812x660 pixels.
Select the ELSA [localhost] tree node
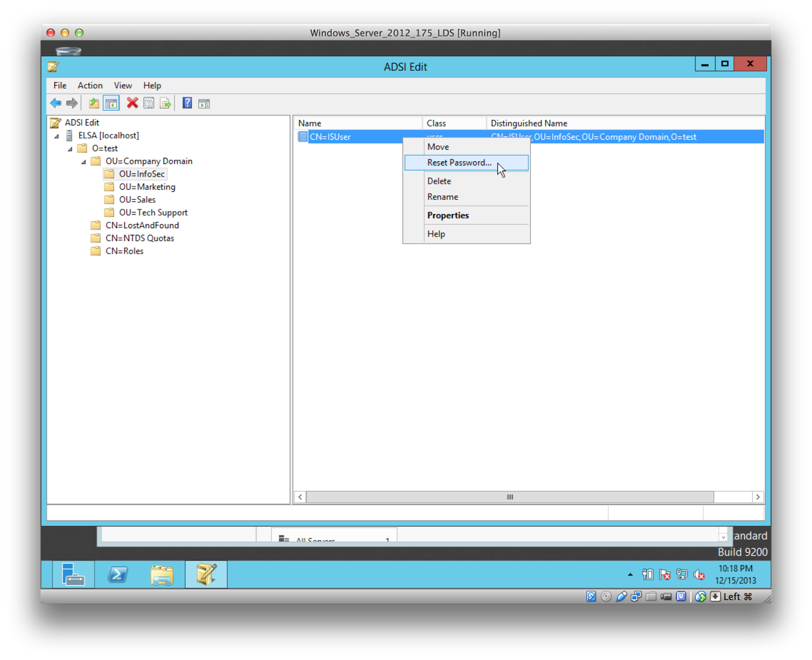click(108, 135)
